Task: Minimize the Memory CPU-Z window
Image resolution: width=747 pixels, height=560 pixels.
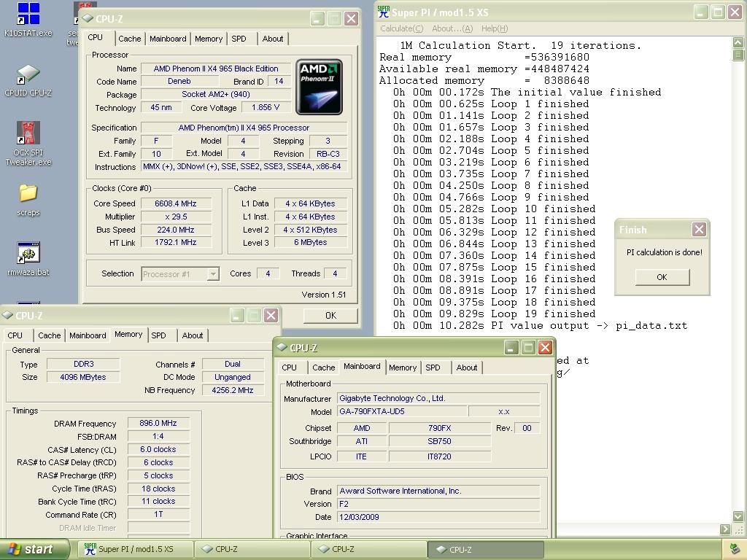Action: [237, 315]
